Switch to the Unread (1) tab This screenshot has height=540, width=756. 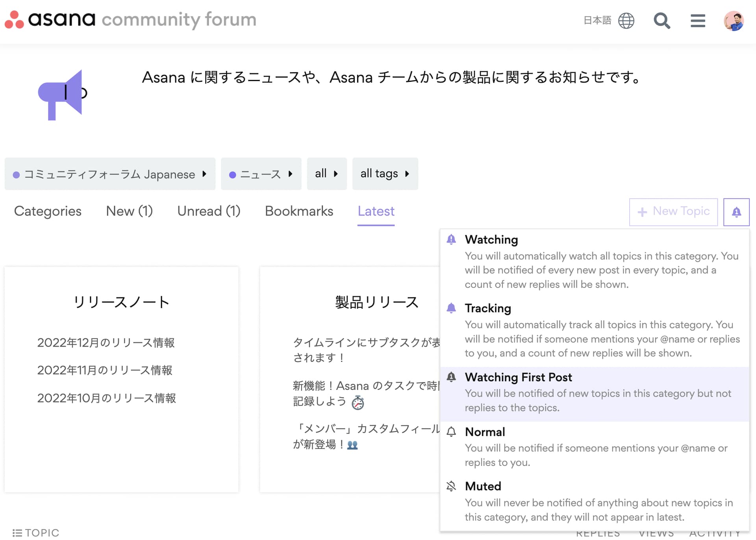pos(209,211)
